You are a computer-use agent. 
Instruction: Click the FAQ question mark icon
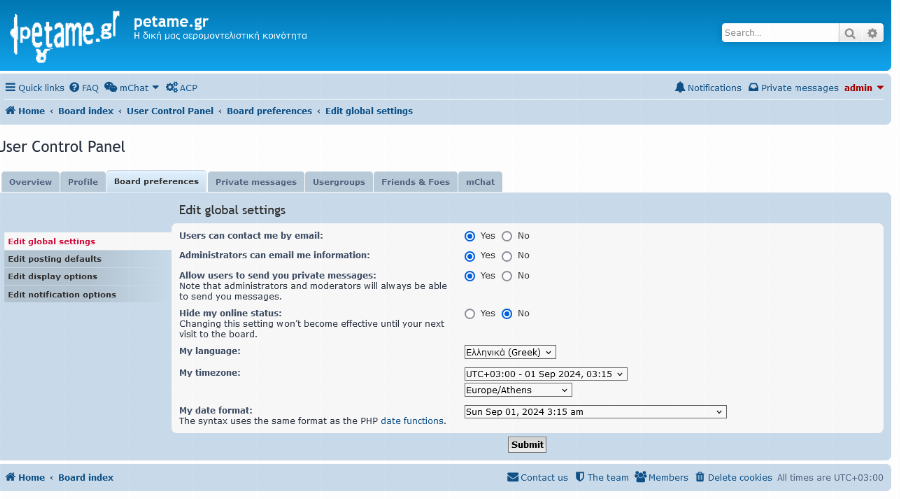point(74,87)
